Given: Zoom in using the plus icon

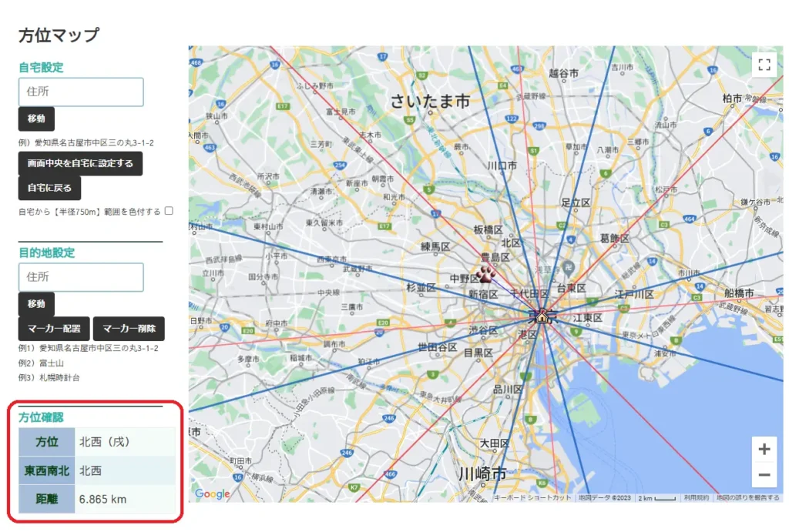Looking at the screenshot, I should tap(764, 449).
